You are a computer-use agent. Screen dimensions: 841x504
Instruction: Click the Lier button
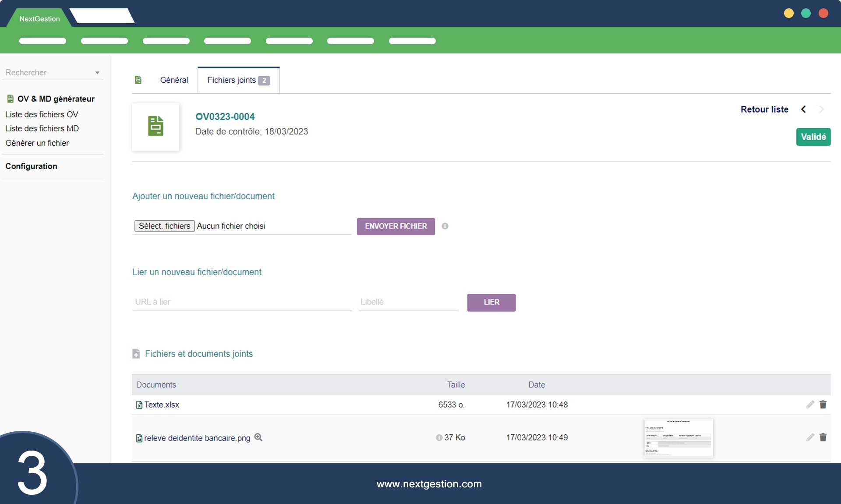click(491, 302)
